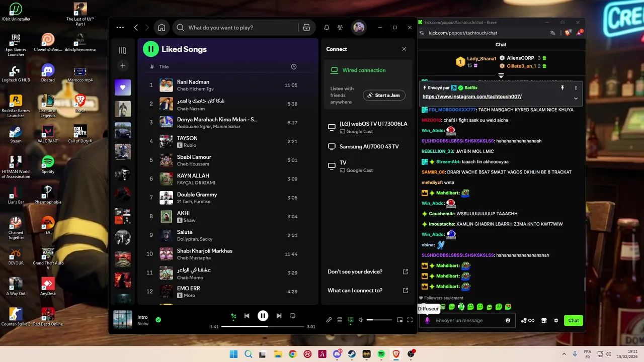Screen dimensions: 644x362
Task: Skip to the next track
Action: (279, 316)
